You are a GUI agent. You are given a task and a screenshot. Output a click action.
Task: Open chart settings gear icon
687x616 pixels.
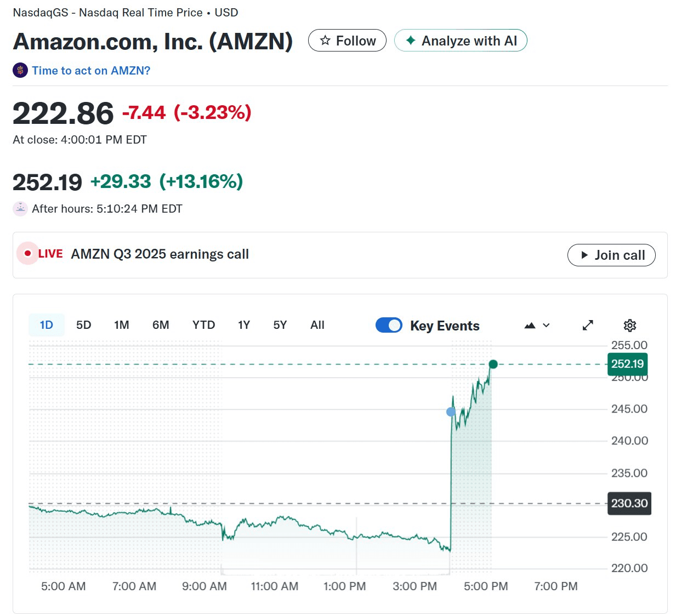(x=629, y=326)
